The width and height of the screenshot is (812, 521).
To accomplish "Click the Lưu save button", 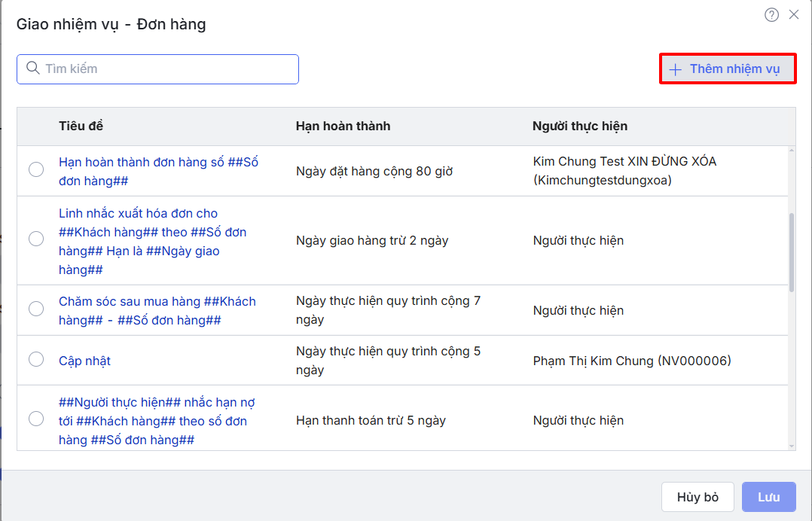I will [768, 497].
